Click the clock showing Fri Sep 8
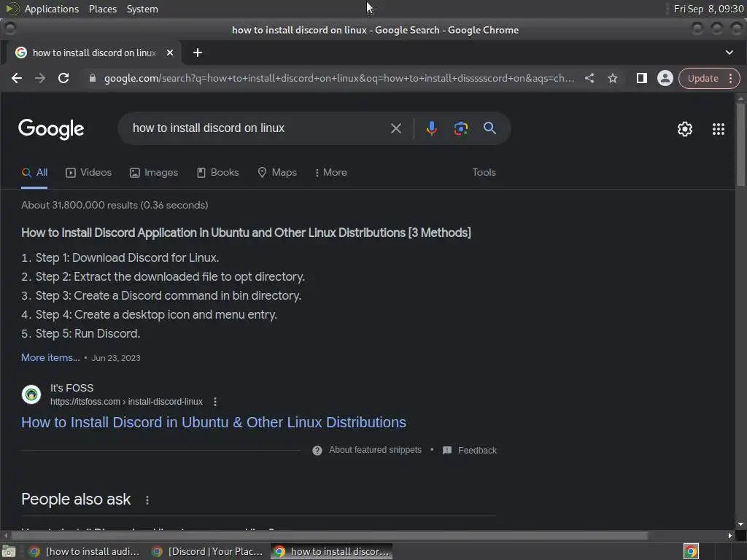The image size is (747, 560). tap(708, 9)
